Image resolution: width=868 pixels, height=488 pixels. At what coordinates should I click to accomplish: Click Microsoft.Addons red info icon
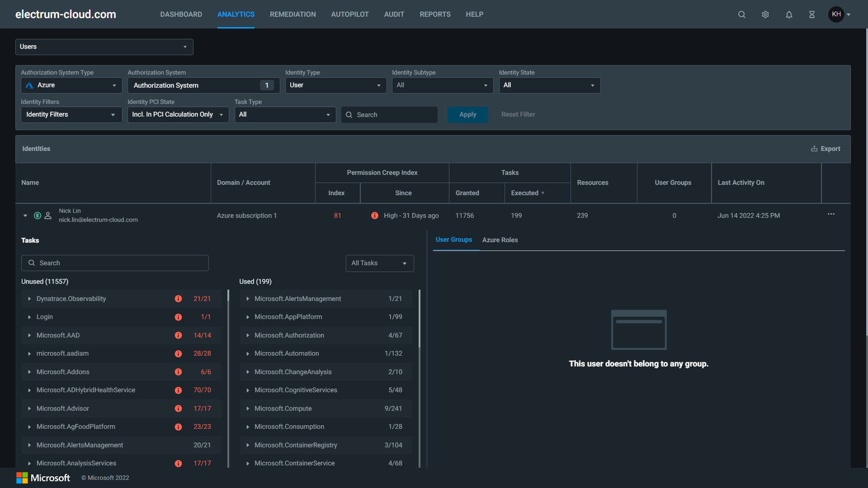click(179, 372)
